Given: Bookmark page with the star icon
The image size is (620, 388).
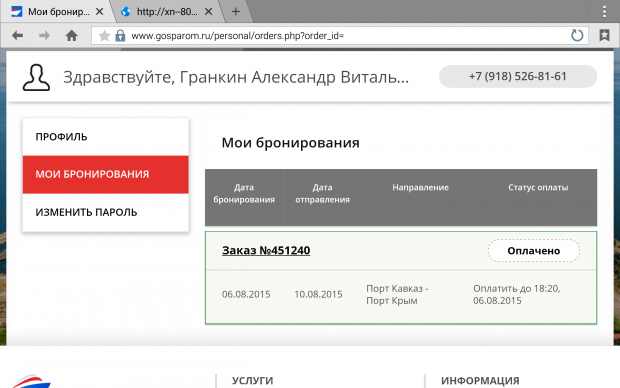Looking at the screenshot, I should click(x=104, y=36).
